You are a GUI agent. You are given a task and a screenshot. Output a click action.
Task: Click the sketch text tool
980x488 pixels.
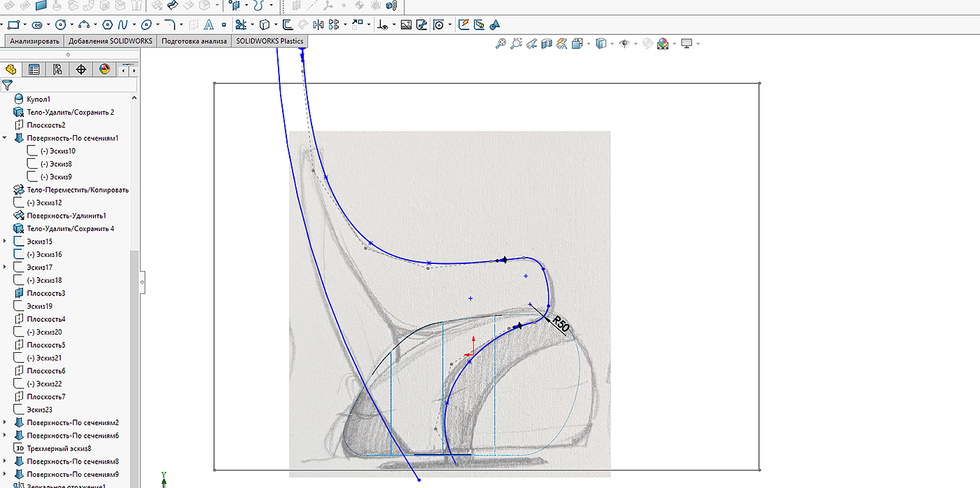click(209, 25)
